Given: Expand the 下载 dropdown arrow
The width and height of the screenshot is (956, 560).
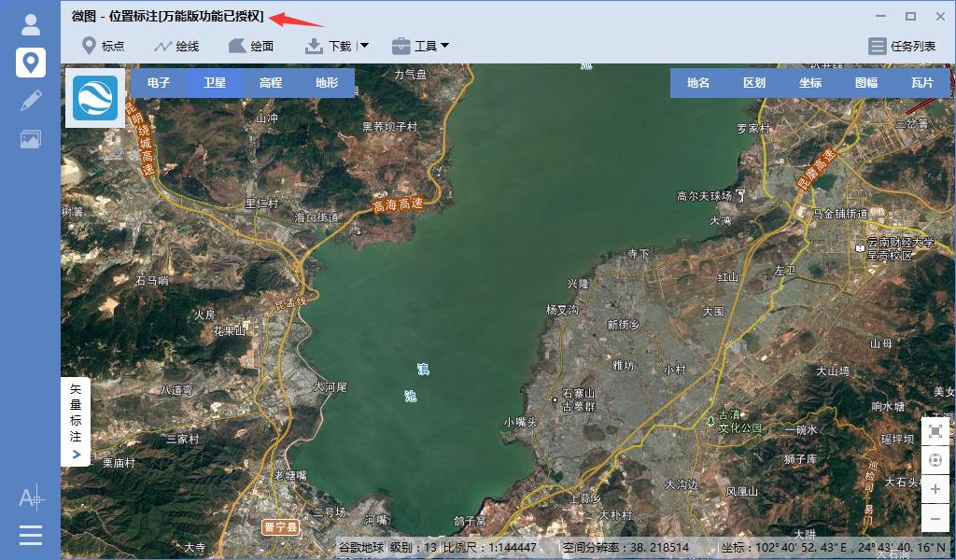Looking at the screenshot, I should pyautogui.click(x=364, y=46).
